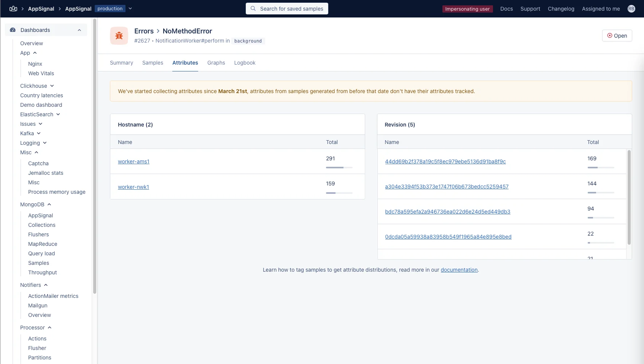
Task: Open the Throughput dashboard
Action: tap(43, 272)
